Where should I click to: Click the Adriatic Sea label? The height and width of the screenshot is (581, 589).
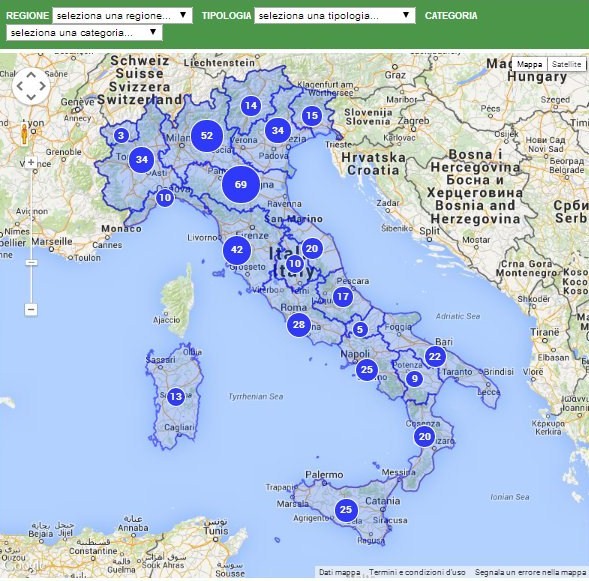(458, 316)
